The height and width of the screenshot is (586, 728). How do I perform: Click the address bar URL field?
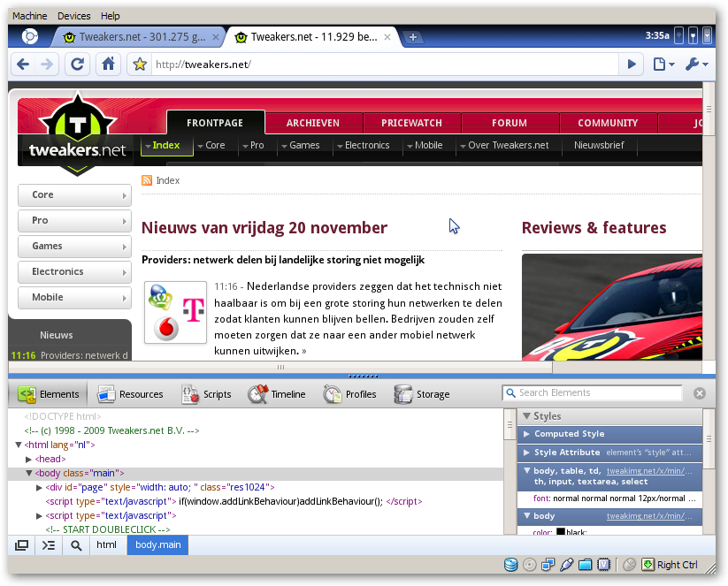click(386, 64)
